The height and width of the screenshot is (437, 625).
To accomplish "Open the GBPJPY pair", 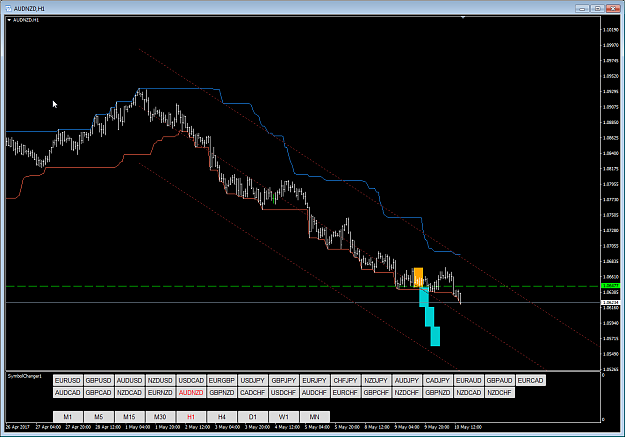I will coord(283,380).
